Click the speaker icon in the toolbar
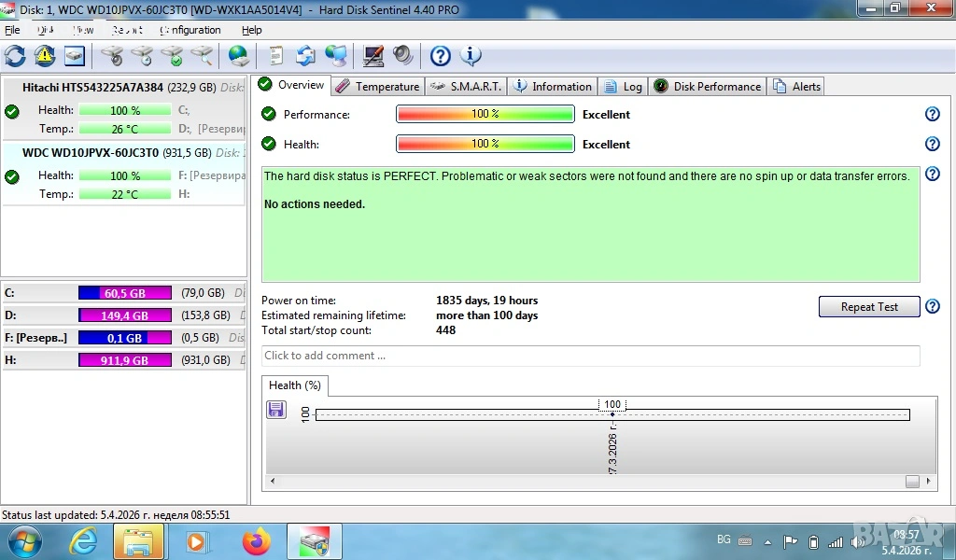This screenshot has width=956, height=560. tap(403, 56)
